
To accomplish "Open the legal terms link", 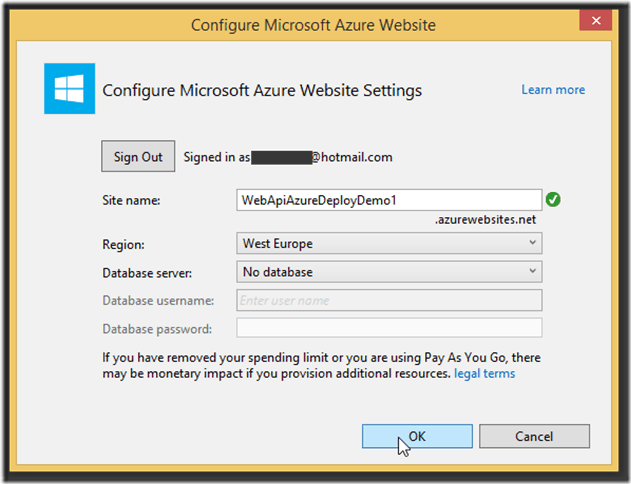I will tap(485, 373).
